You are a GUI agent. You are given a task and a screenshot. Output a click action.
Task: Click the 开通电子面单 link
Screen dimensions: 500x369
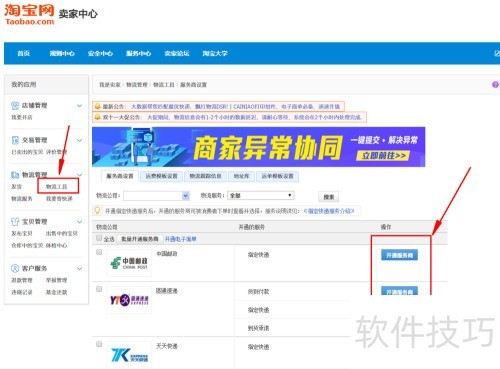(181, 239)
